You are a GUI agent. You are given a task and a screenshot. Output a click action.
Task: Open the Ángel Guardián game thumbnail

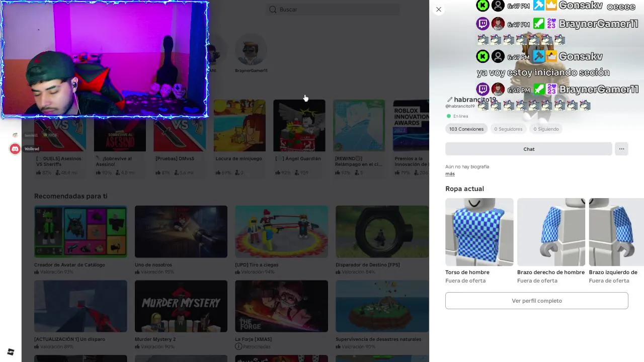299,126
